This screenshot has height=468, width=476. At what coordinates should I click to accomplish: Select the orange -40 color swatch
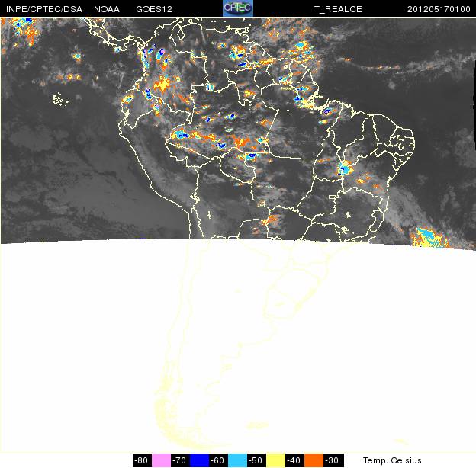click(x=314, y=460)
